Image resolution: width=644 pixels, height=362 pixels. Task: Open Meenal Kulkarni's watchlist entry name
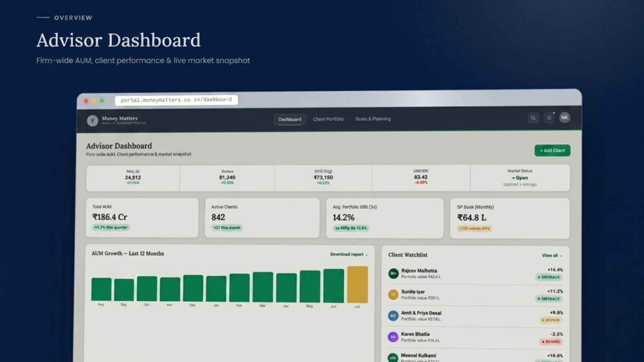point(419,355)
